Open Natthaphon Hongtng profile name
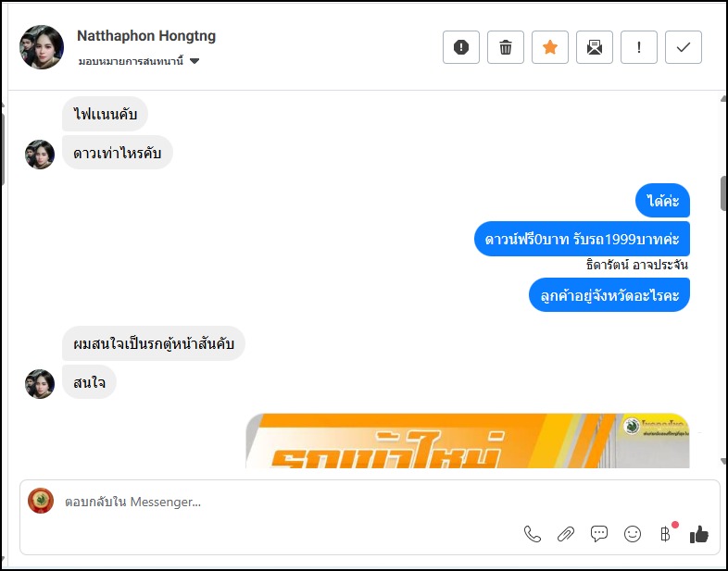Screen dimensions: 728x571 pyautogui.click(x=146, y=36)
